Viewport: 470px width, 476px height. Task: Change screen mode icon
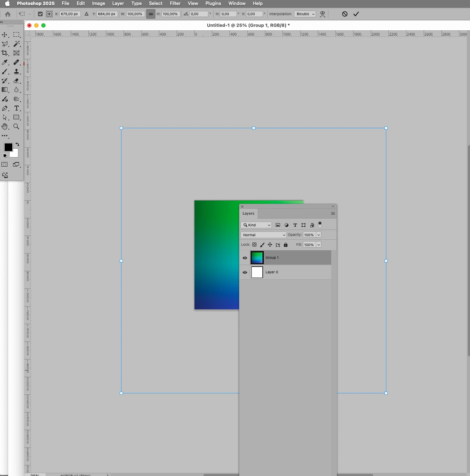(x=16, y=165)
